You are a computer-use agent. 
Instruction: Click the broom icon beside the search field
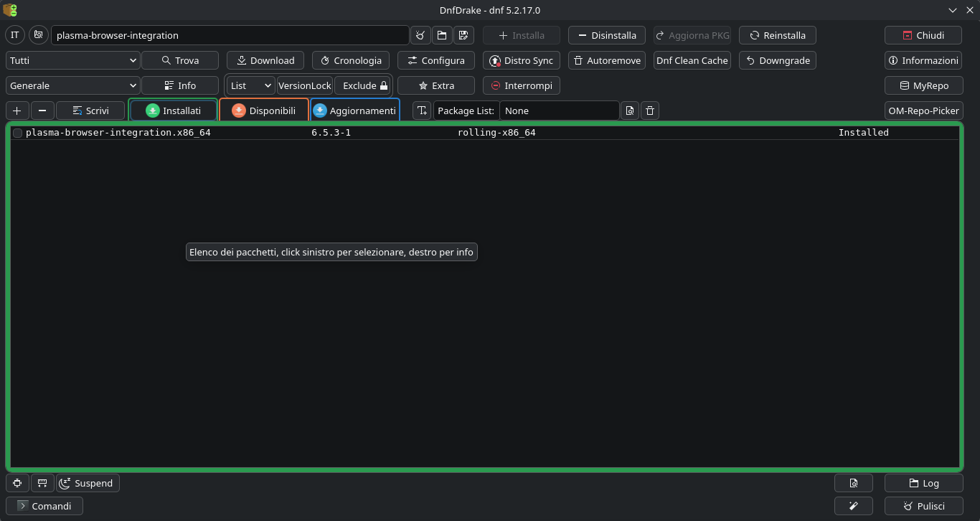click(x=420, y=35)
